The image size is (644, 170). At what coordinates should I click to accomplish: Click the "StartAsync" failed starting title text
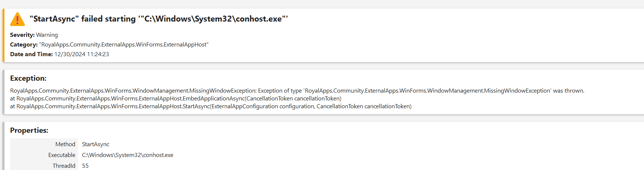(x=158, y=19)
